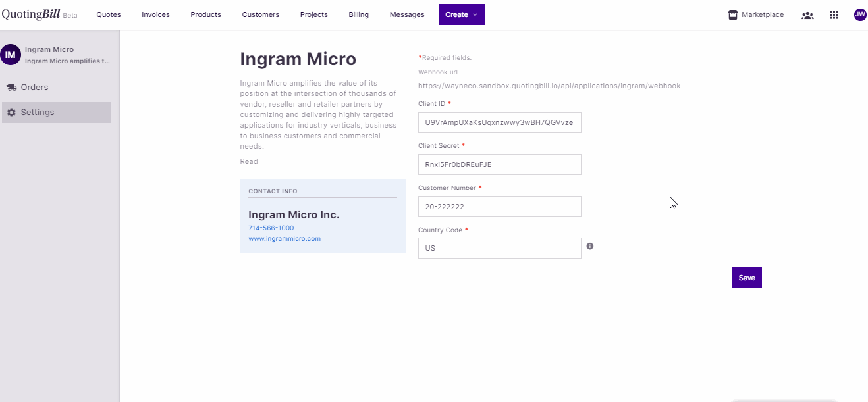This screenshot has height=402, width=868.
Task: Click the Beta label by logo
Action: pyautogui.click(x=70, y=16)
